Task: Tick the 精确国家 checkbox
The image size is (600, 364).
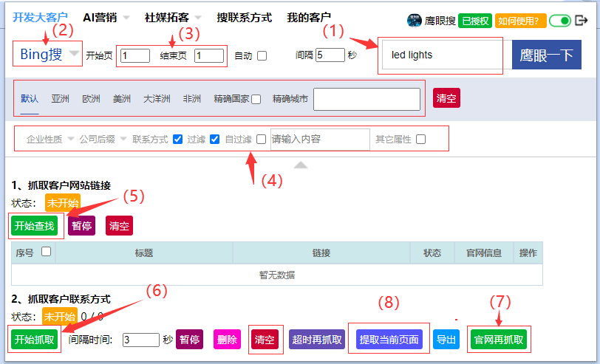Action: pyautogui.click(x=256, y=99)
